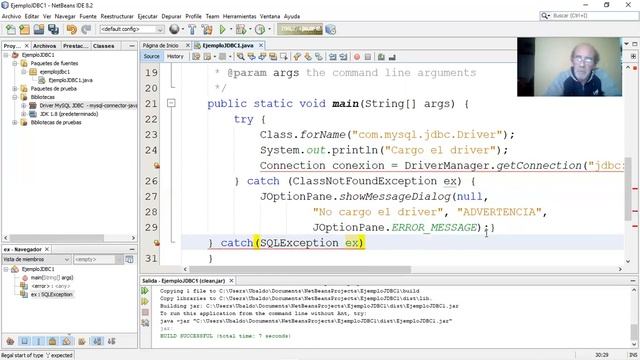Click the Redo arrow icon

[86, 29]
